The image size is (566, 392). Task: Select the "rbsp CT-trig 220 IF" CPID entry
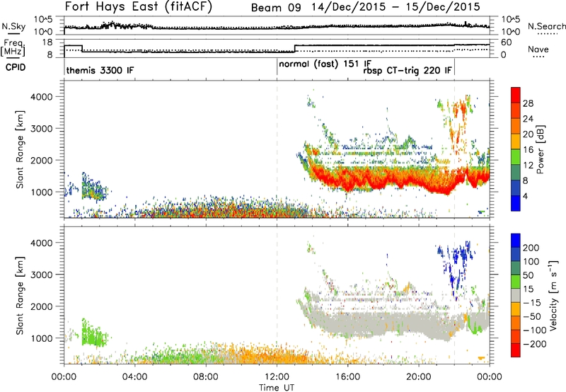[x=408, y=70]
